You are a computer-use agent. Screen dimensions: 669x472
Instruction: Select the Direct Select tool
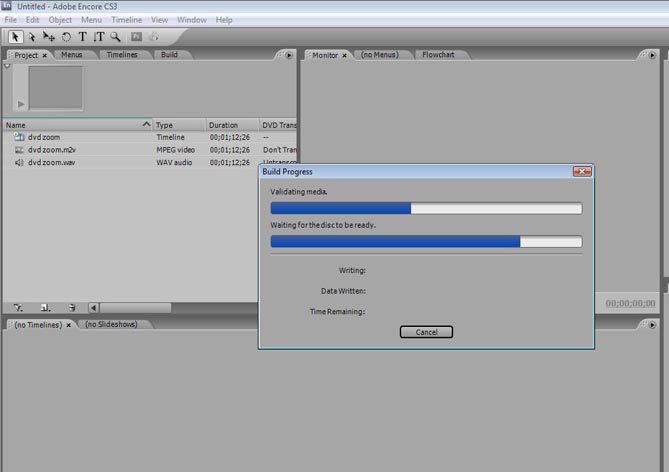(x=32, y=37)
